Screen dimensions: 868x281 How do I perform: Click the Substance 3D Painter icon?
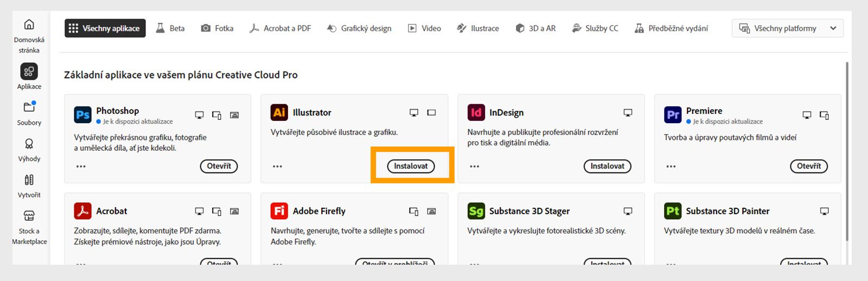pos(673,211)
